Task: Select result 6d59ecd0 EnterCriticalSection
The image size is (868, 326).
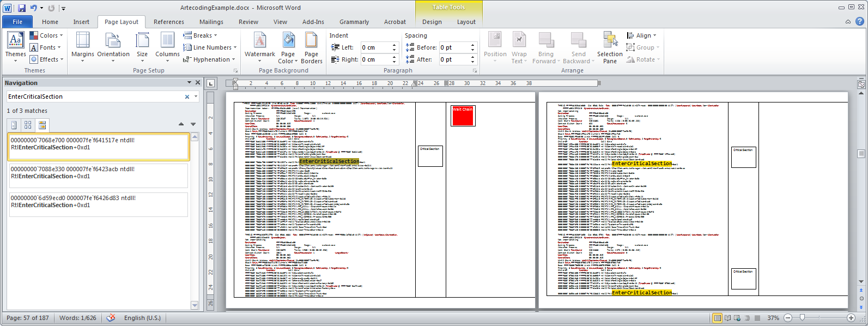Action: click(99, 205)
